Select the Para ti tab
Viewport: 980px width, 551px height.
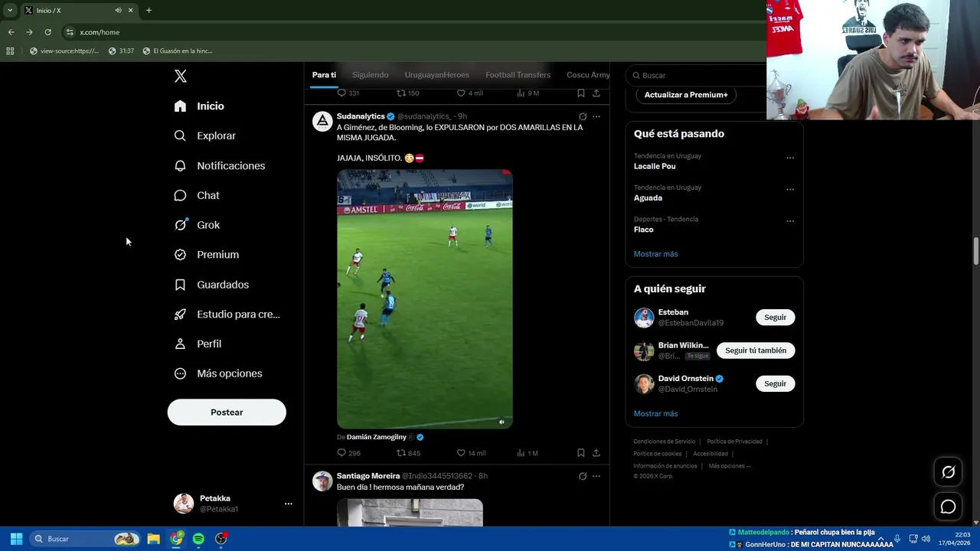tap(324, 75)
